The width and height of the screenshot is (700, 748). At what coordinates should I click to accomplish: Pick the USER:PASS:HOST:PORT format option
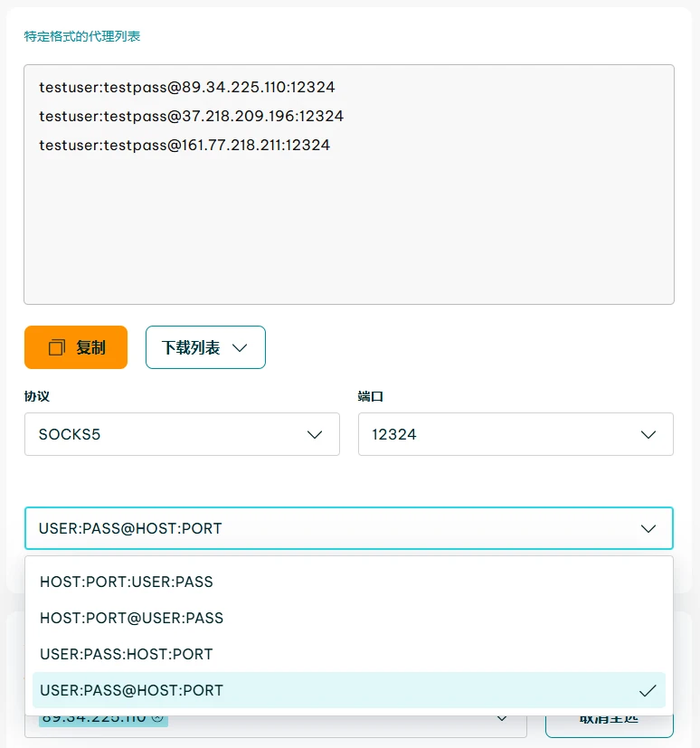click(127, 655)
